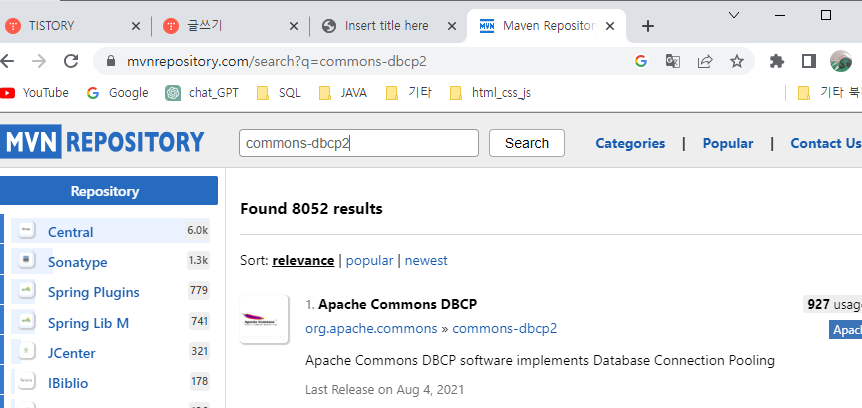
Task: Open the SQL bookmark folder
Action: click(279, 93)
